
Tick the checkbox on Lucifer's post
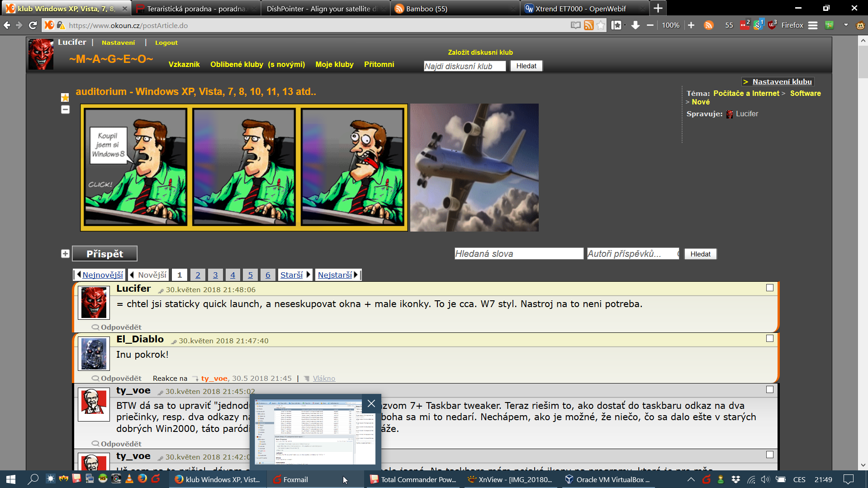tap(770, 288)
